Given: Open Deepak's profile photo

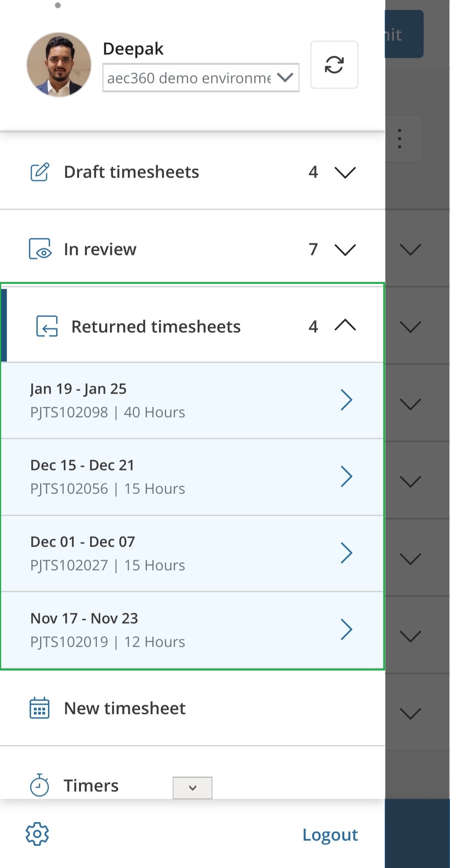Looking at the screenshot, I should [x=59, y=65].
